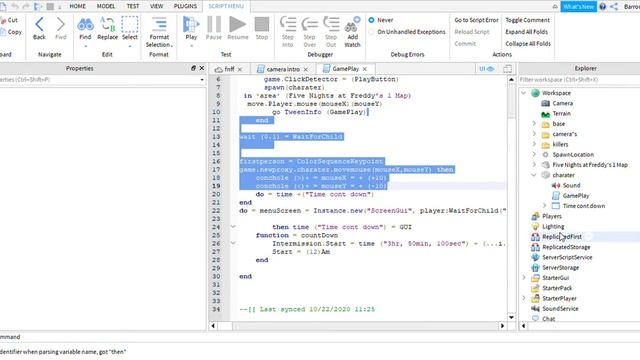The width and height of the screenshot is (640, 360).
Task: Open the HOME ribbon tab
Action: point(78,6)
